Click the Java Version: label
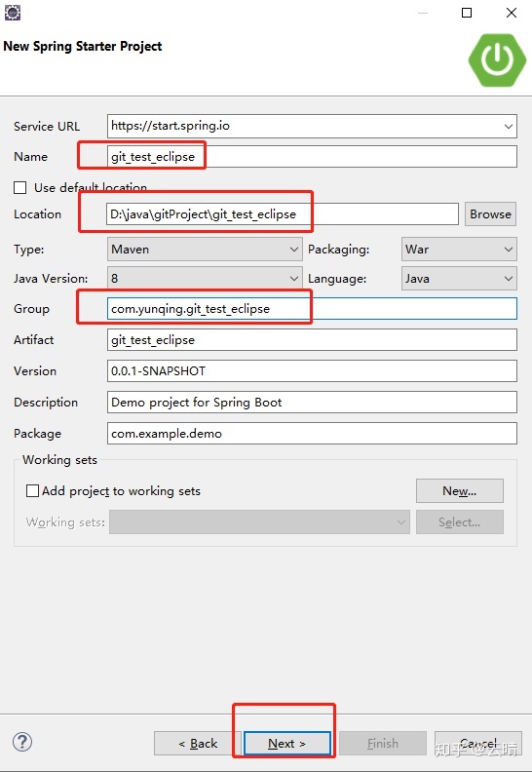Viewport: 532px width, 772px height. (x=51, y=279)
